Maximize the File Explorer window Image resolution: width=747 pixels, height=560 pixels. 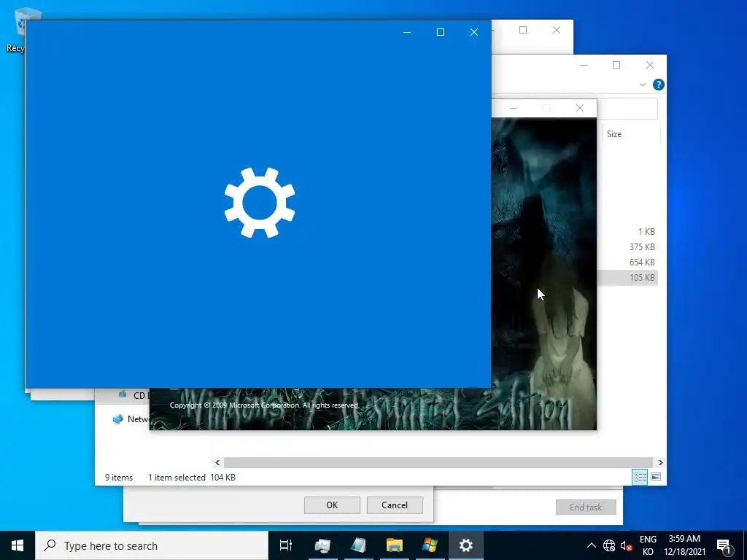click(x=616, y=65)
